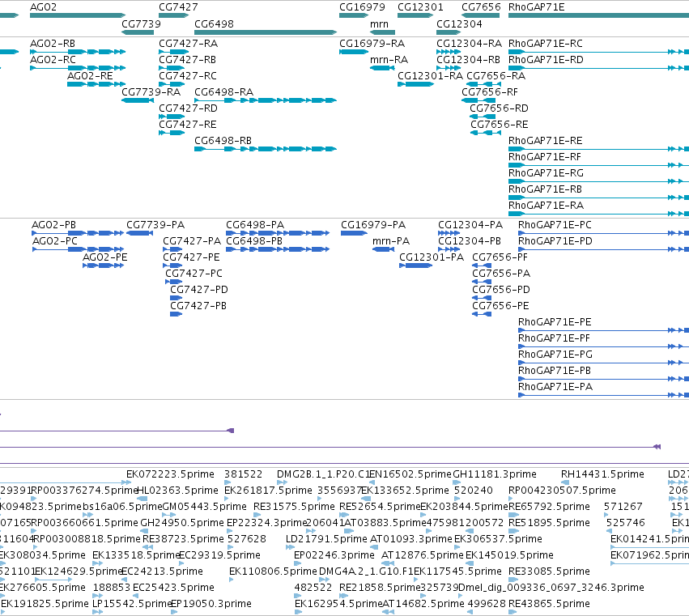Click transcript CG7656-RA
689x616 pixels.
coord(496,76)
